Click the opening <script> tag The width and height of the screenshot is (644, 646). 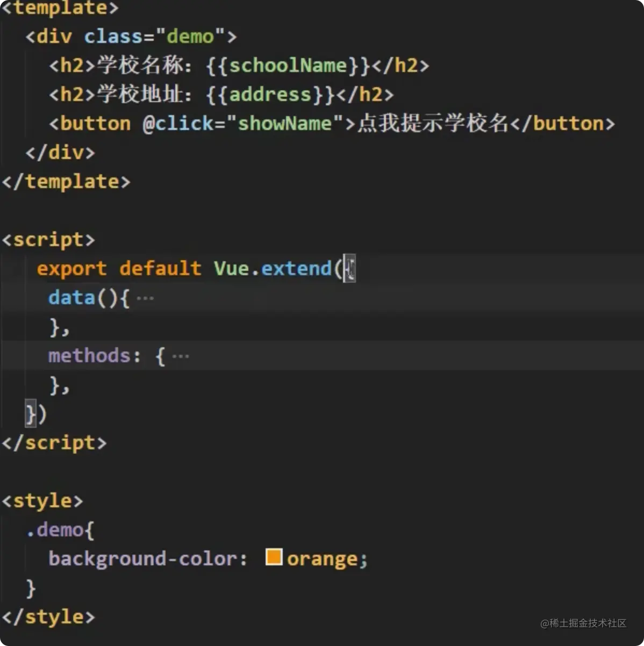48,240
